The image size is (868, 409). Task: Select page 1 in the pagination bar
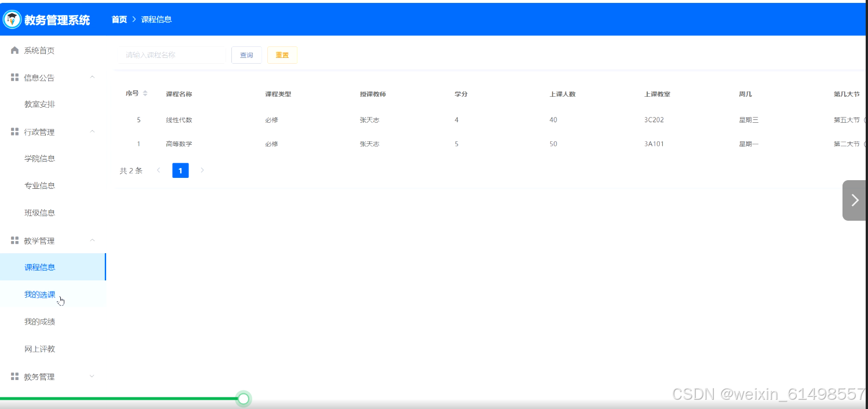(x=180, y=170)
